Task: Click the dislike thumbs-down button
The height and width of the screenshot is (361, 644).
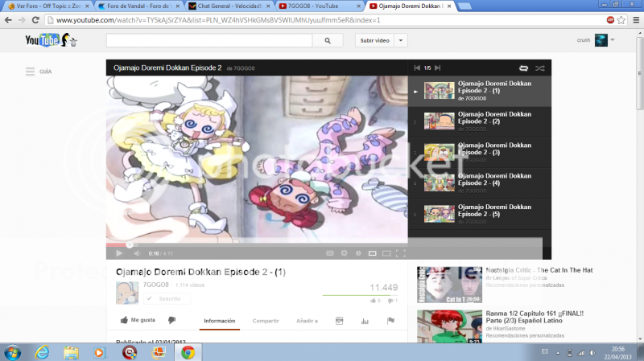Action: click(x=171, y=320)
